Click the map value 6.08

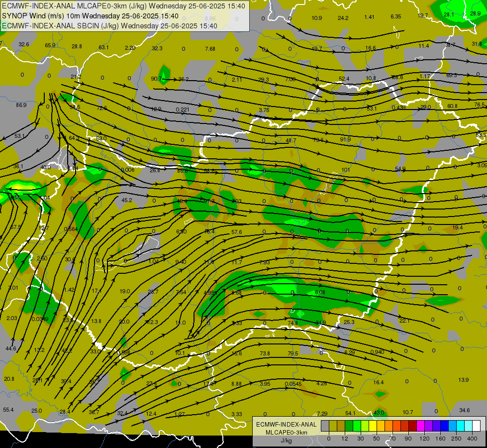(x=320, y=292)
